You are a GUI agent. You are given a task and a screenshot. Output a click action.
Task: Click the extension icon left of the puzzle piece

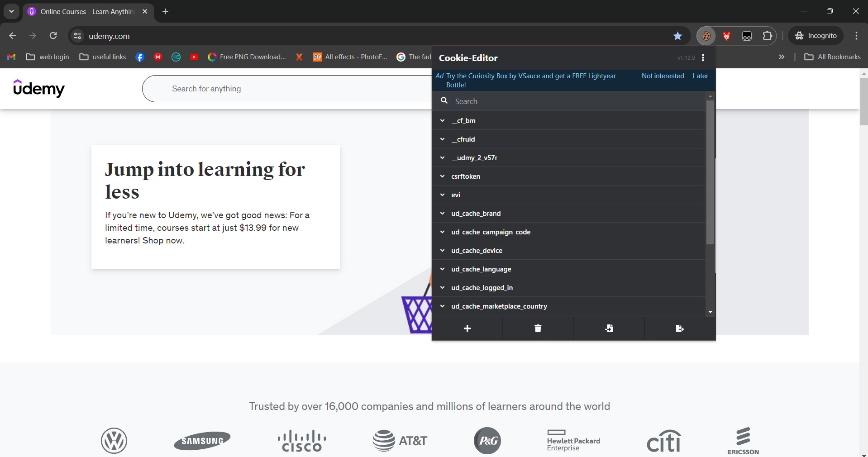tap(747, 36)
